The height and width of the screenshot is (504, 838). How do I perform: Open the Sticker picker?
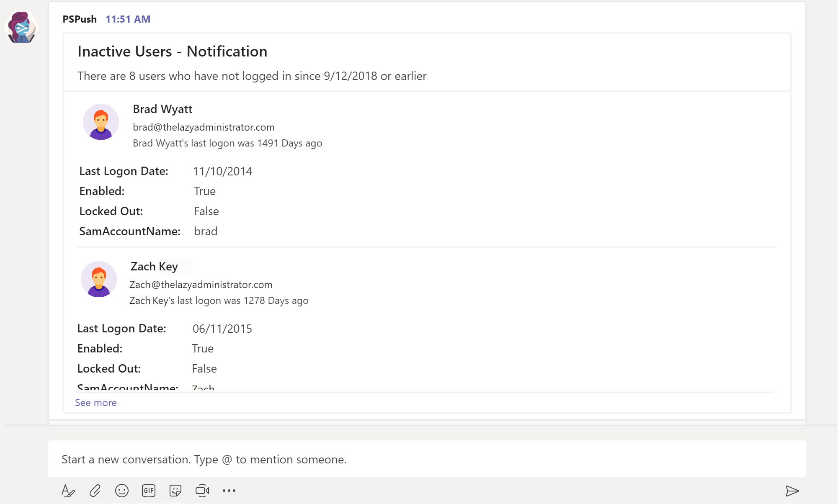coord(175,491)
